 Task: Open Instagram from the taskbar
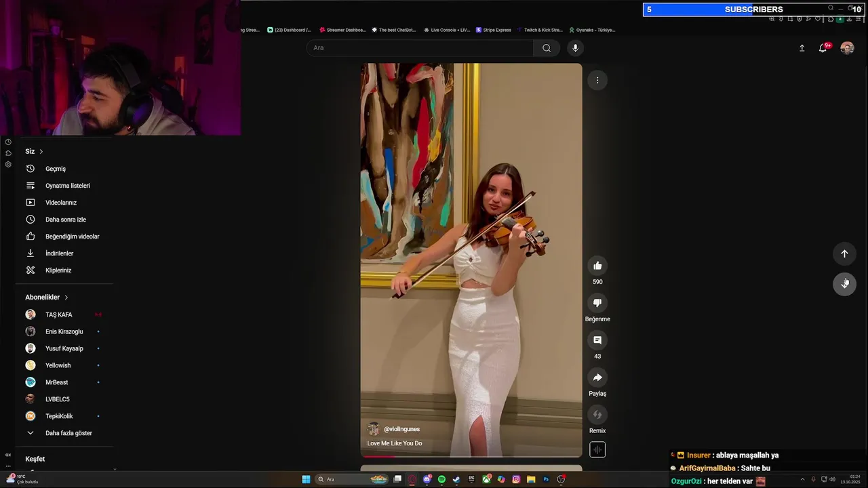[x=516, y=479]
